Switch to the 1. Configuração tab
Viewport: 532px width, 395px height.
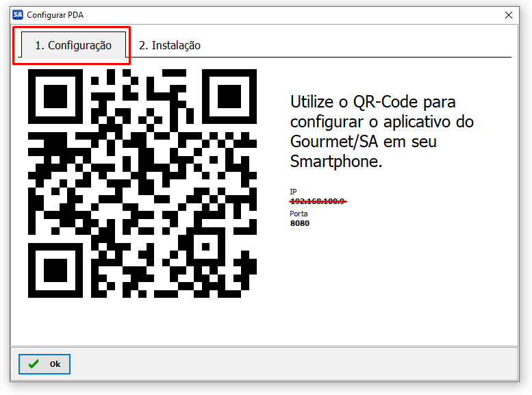pos(73,45)
